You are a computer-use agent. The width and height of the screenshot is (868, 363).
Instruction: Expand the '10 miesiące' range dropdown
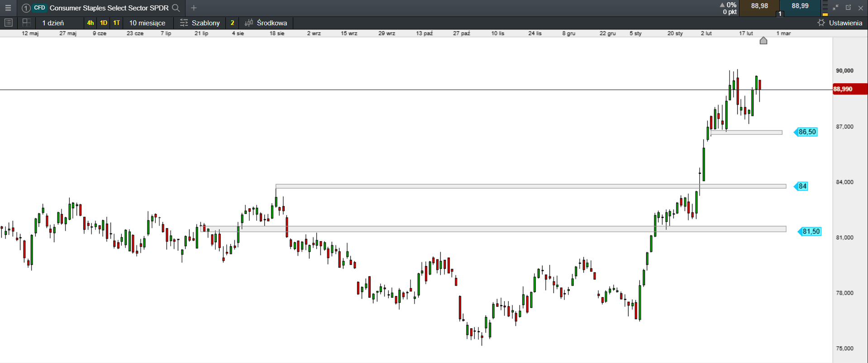pos(147,23)
